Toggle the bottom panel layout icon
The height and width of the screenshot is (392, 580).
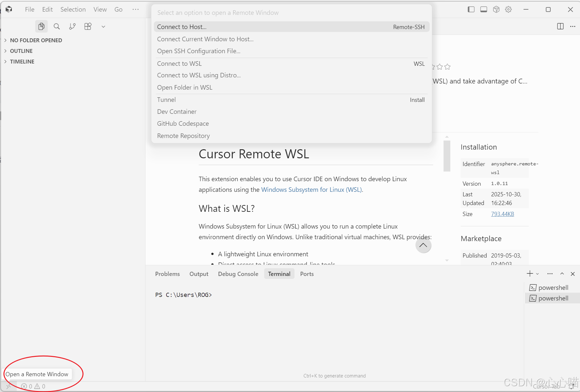pyautogui.click(x=484, y=9)
